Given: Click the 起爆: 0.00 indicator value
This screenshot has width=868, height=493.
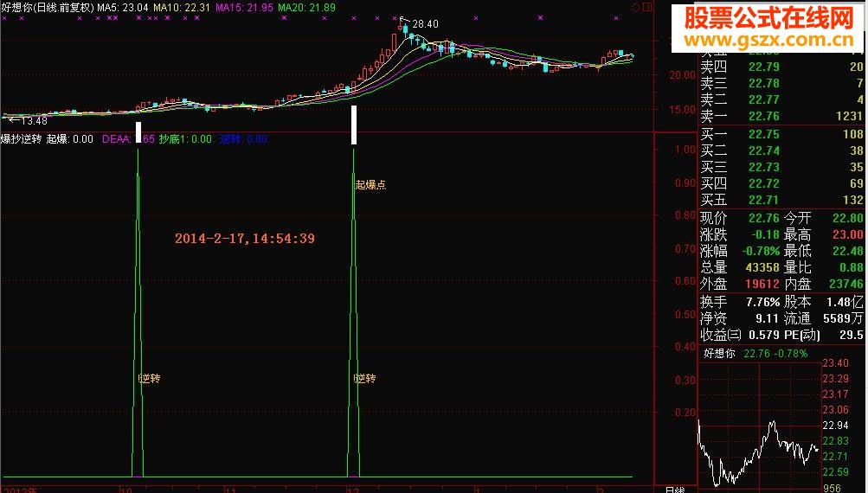Looking at the screenshot, I should click(70, 139).
